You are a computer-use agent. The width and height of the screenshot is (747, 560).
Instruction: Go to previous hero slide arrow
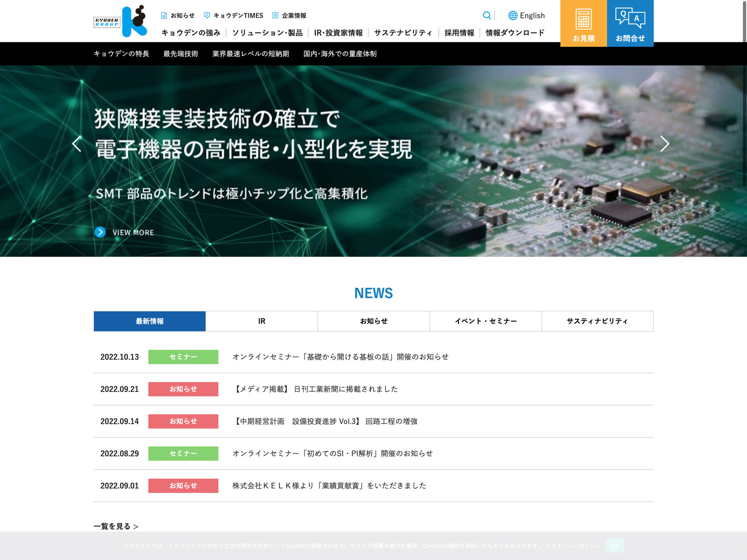point(77,144)
